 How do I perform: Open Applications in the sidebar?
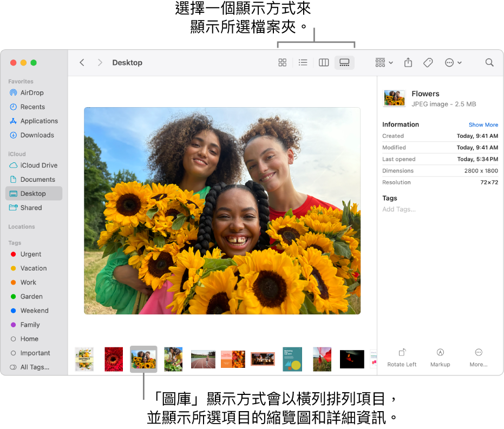34,121
